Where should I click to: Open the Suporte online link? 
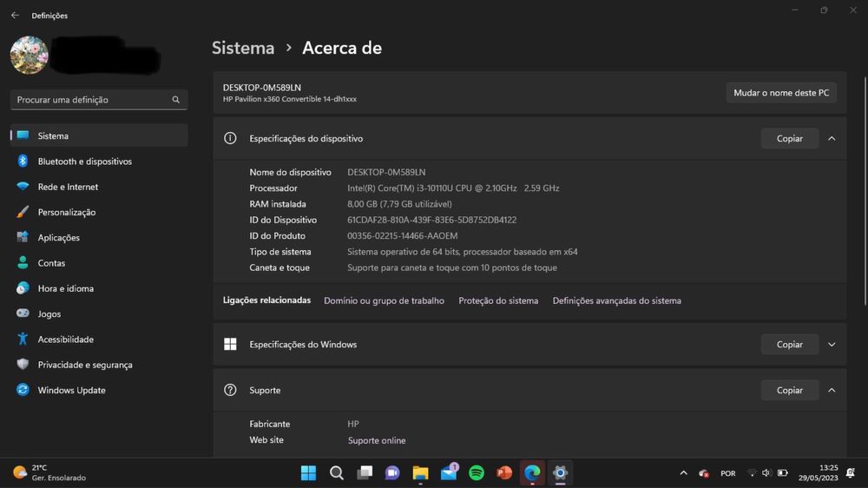pyautogui.click(x=377, y=440)
